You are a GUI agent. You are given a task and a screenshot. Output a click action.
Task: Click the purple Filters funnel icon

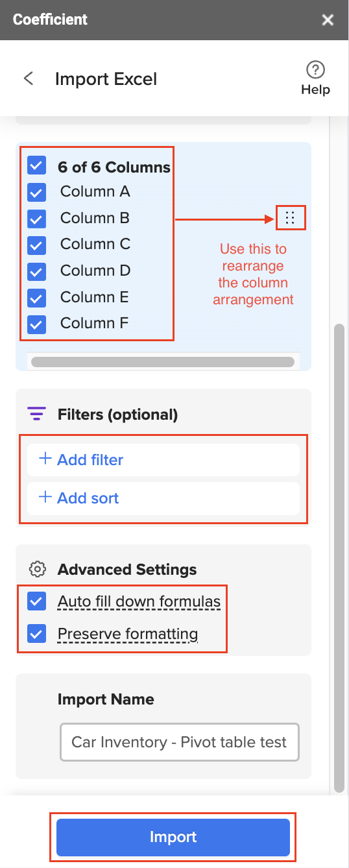pos(37,414)
